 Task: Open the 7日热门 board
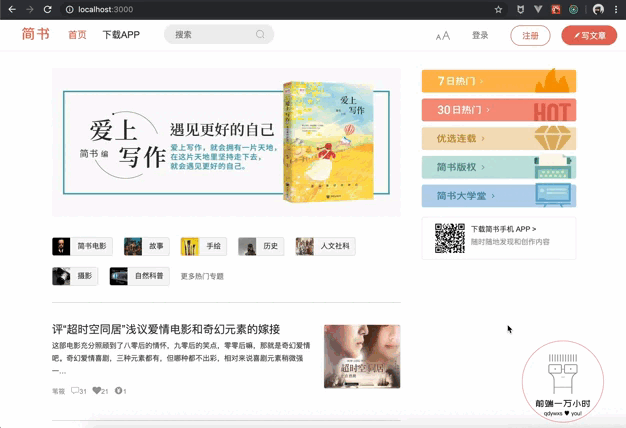(x=499, y=81)
